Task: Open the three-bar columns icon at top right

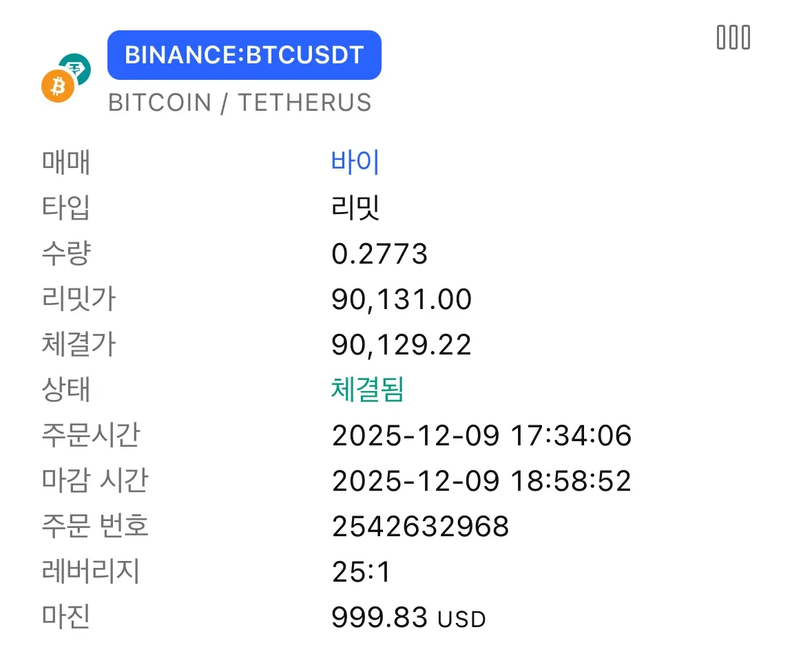Action: click(x=733, y=37)
